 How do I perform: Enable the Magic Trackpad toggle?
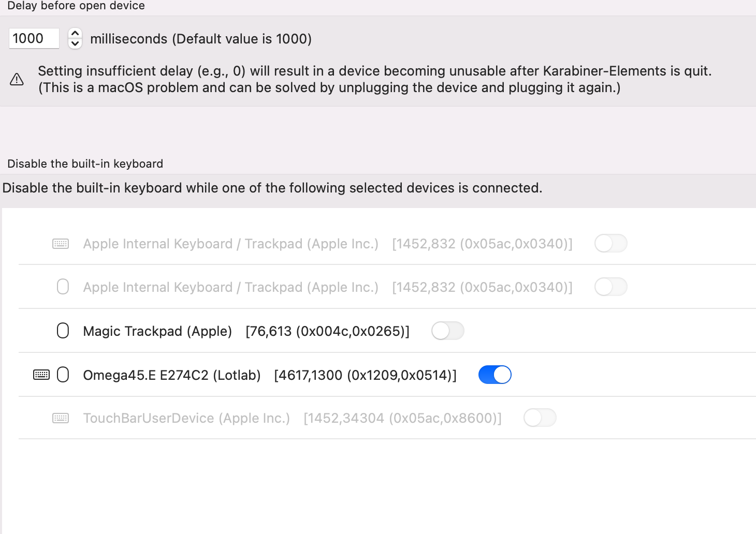click(x=448, y=331)
